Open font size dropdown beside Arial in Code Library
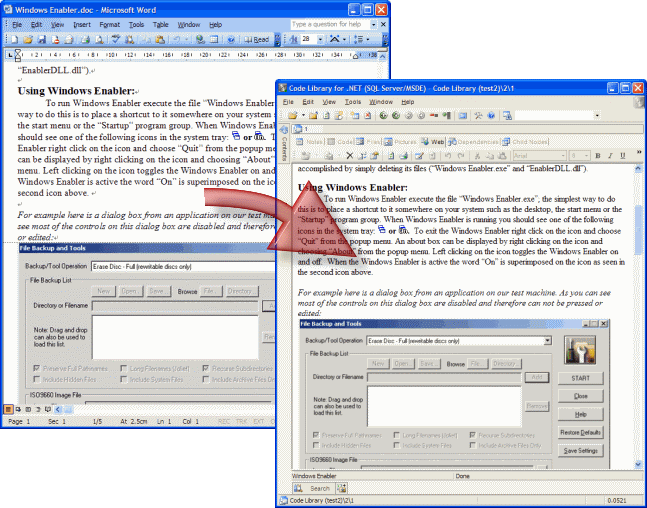Screen dimensions: 647x508 (x=587, y=156)
